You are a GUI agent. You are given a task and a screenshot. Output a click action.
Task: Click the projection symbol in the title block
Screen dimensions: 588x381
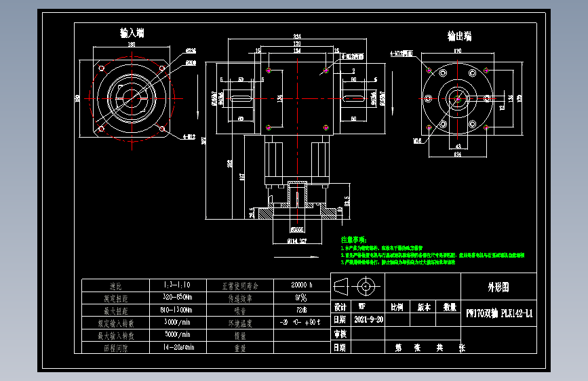357,287
